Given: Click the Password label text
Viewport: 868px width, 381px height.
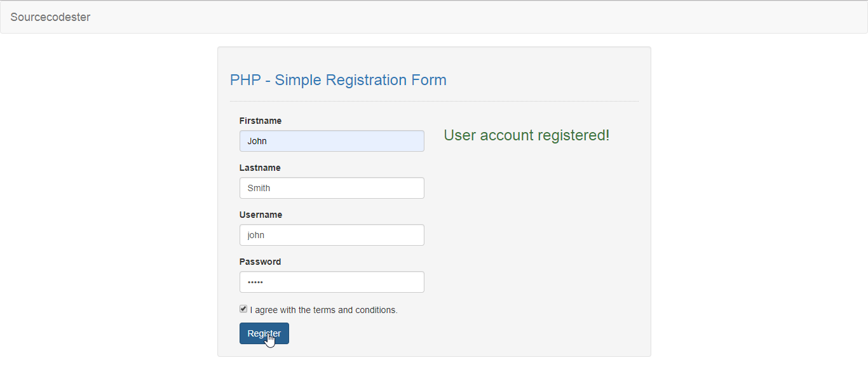Looking at the screenshot, I should (260, 261).
